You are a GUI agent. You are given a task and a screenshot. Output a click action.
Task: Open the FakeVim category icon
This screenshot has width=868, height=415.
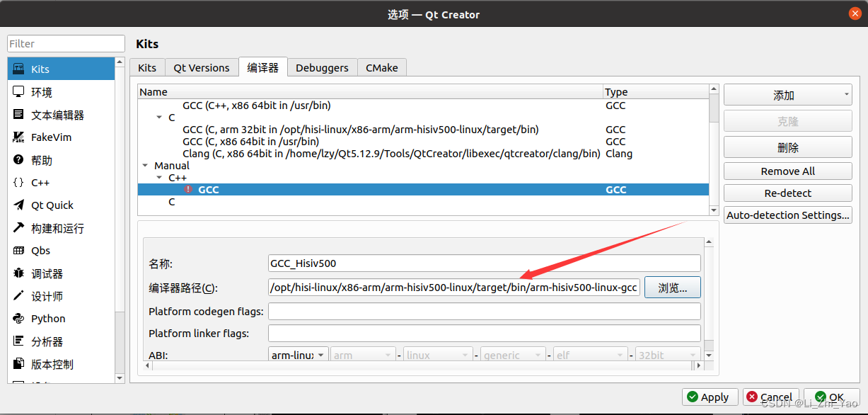(x=19, y=137)
